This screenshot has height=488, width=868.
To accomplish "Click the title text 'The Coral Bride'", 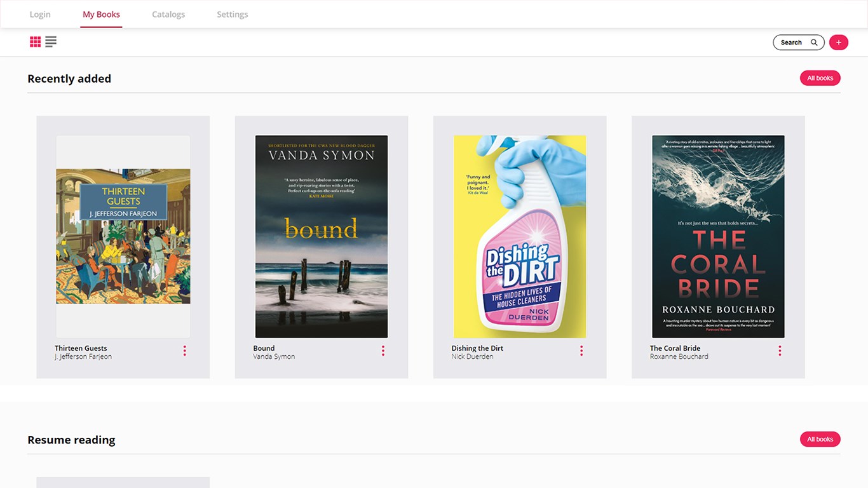I will (x=675, y=348).
